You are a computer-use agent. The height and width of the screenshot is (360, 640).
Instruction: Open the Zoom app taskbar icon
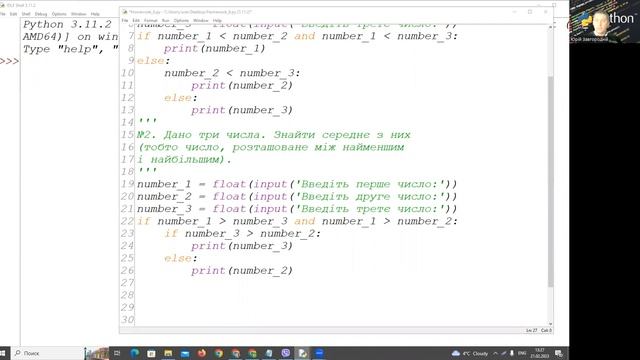[x=319, y=353]
